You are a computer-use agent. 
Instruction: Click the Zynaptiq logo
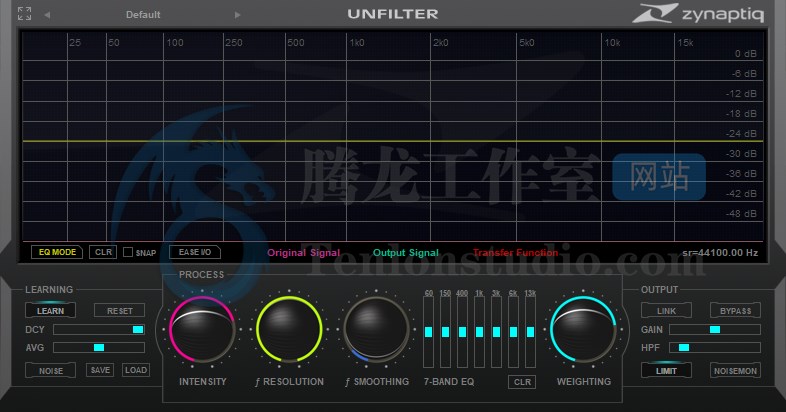(697, 14)
